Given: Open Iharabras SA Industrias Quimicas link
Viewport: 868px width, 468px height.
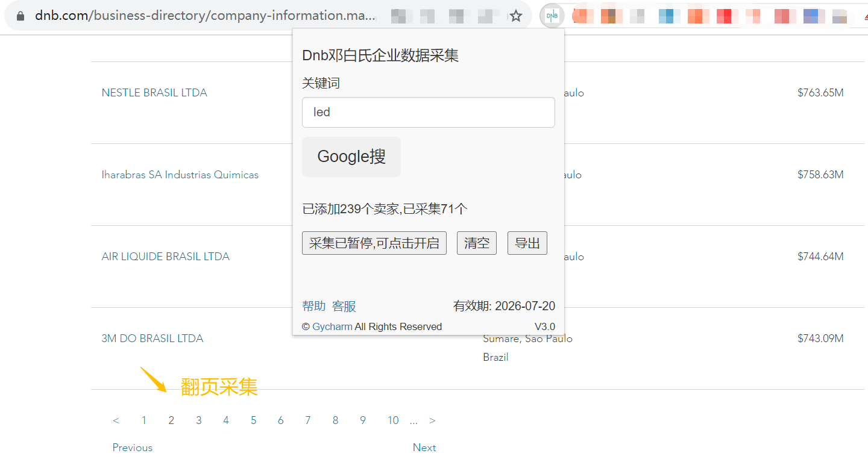Looking at the screenshot, I should (x=180, y=175).
